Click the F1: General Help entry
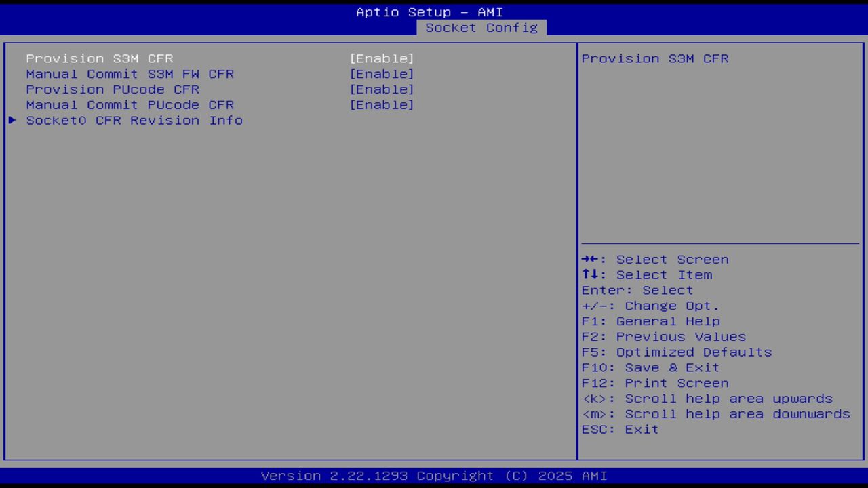Screen dimensions: 868x488 click(x=650, y=321)
